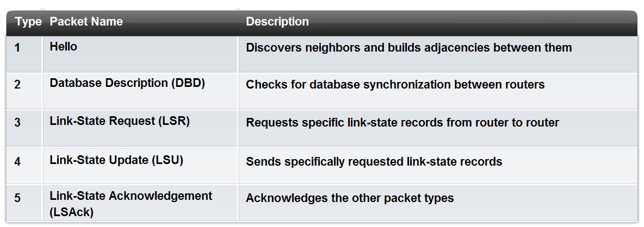
Task: Select the Link-State Acknowledgement packet name
Action: (x=131, y=196)
